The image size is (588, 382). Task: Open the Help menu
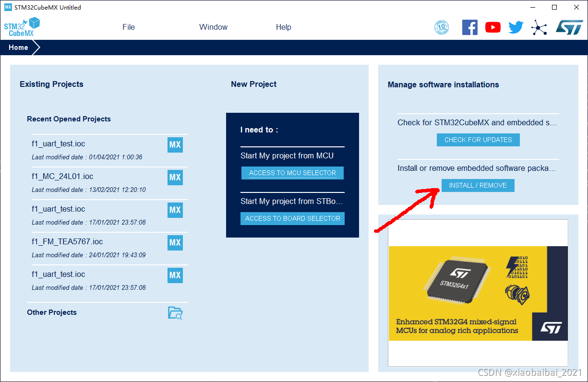click(x=284, y=27)
